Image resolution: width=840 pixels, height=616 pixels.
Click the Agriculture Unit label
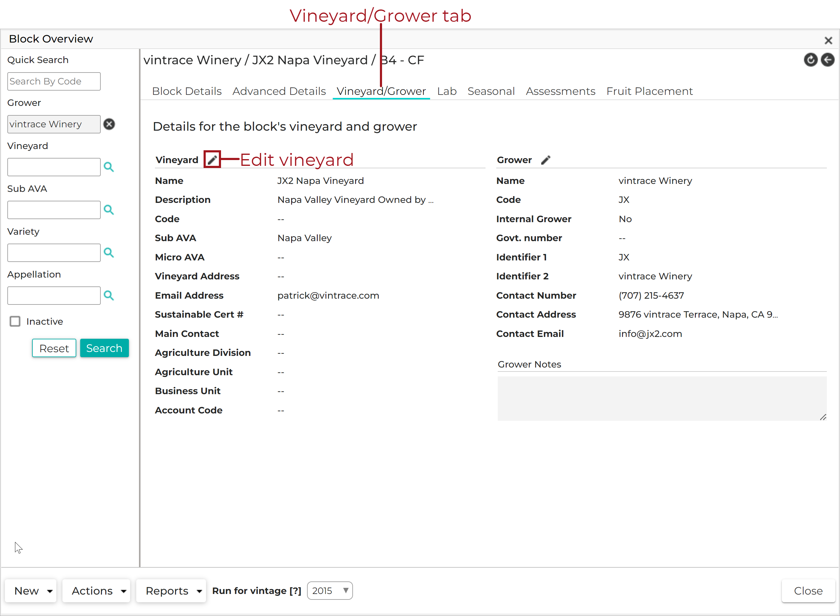coord(193,372)
